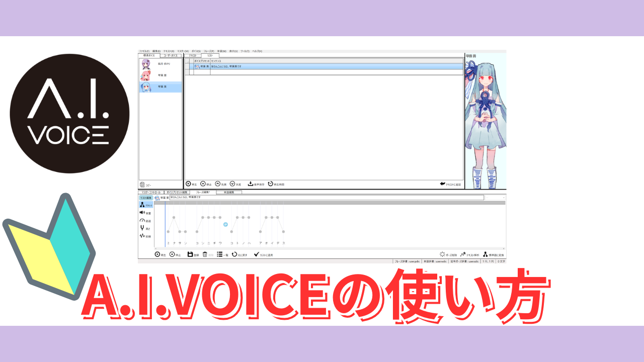Jump to list start with 先頭 icon
Screen dimensions: 644x362
coord(217,184)
